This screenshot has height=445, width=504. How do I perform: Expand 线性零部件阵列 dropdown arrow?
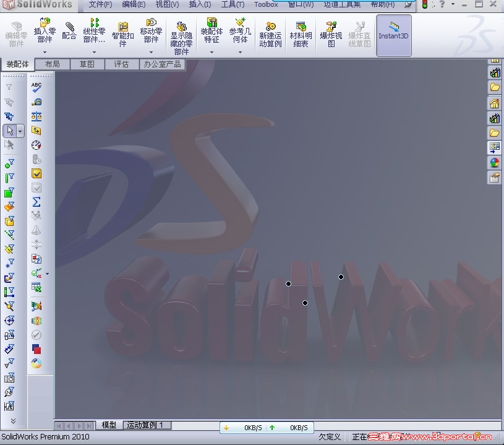(94, 52)
